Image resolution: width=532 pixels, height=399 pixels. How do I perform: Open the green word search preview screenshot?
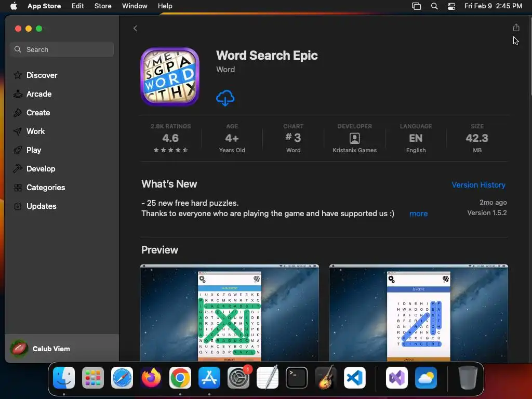pos(230,313)
